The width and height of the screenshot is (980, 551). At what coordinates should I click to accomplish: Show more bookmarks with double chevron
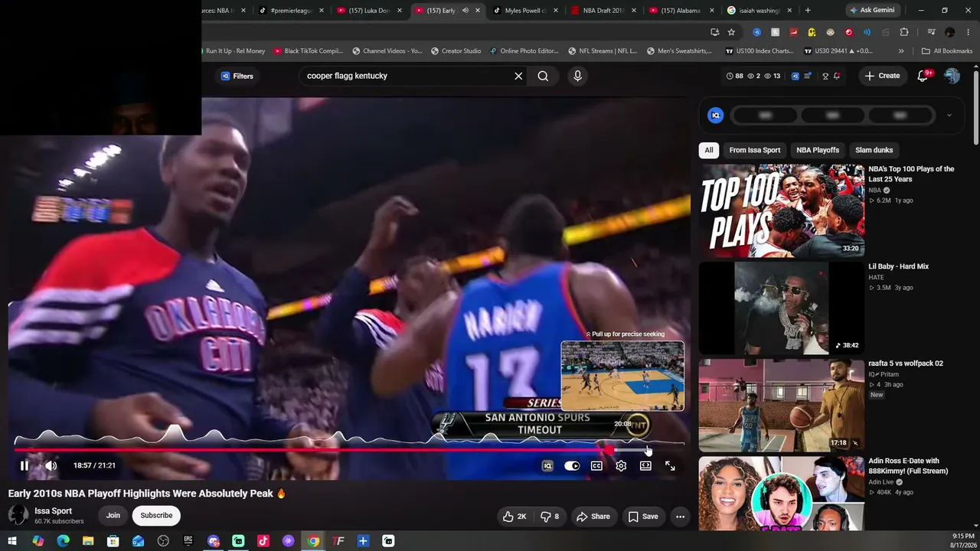pyautogui.click(x=901, y=51)
